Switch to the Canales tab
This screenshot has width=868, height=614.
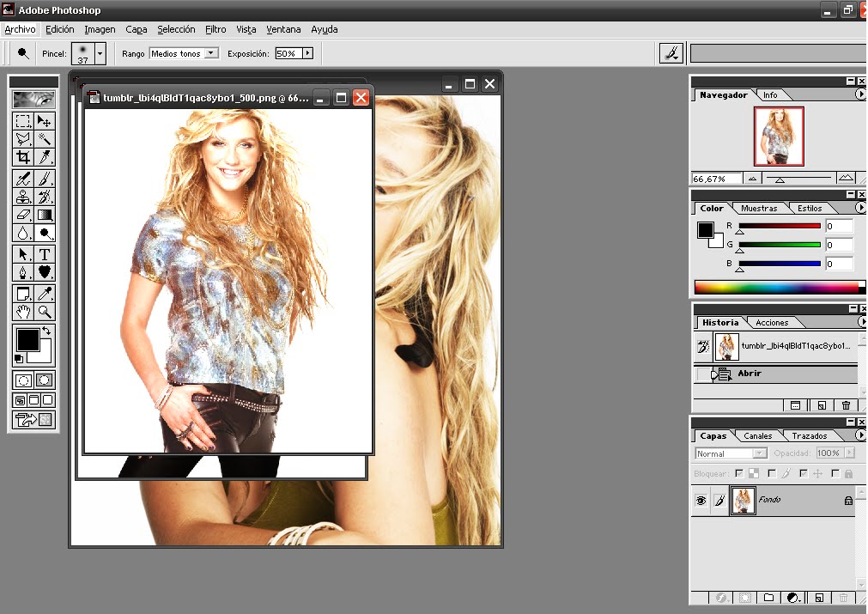758,435
